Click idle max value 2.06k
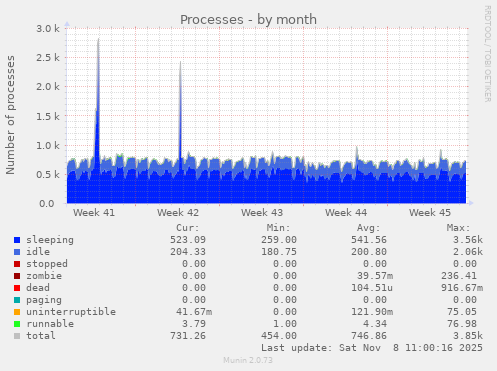Screen dimensions: 497x371 468,252
